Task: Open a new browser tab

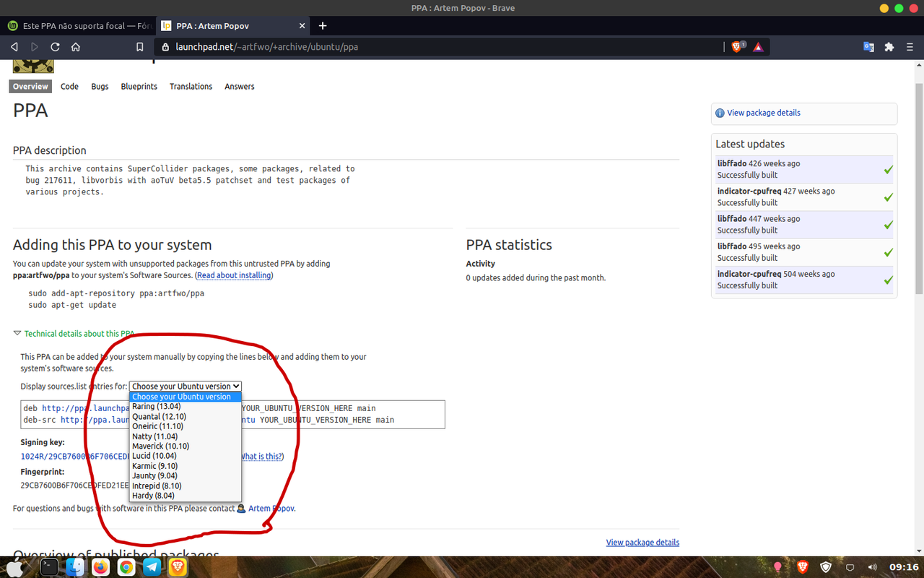Action: pos(323,25)
